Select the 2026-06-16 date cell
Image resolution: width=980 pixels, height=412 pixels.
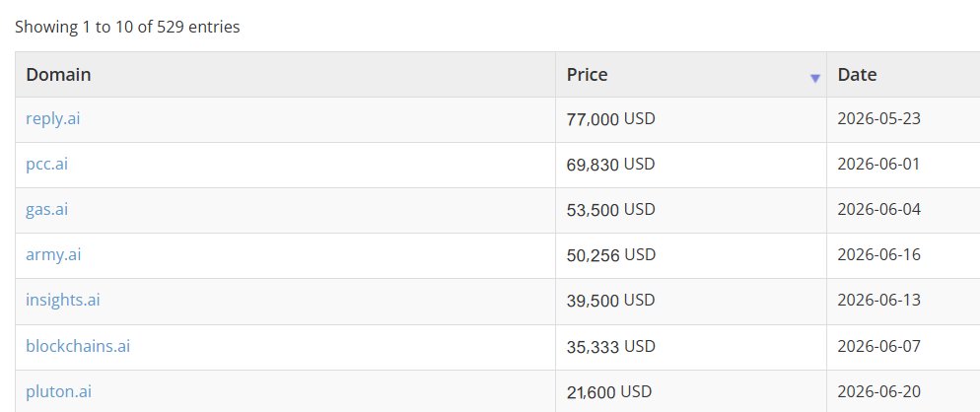click(x=903, y=255)
